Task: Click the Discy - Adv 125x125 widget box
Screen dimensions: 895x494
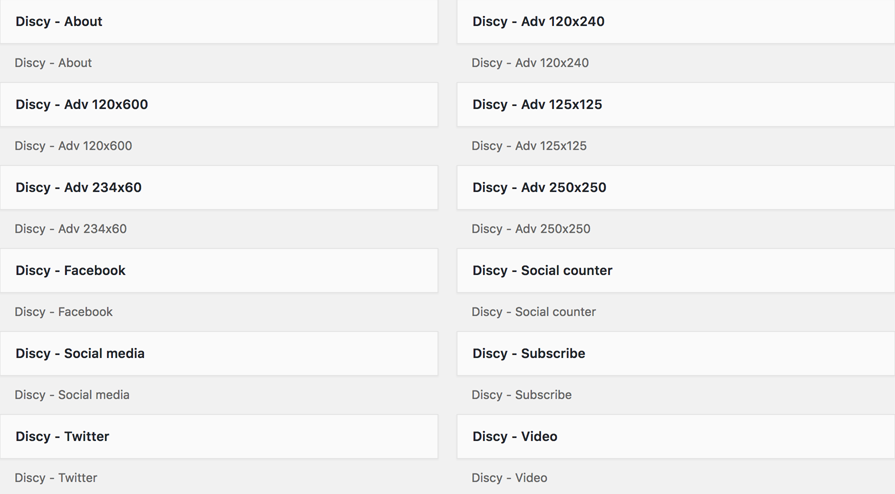Action: [676, 105]
